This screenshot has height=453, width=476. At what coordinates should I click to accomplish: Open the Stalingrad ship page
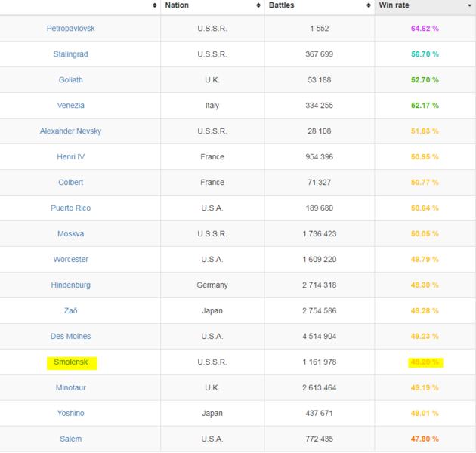pyautogui.click(x=70, y=54)
